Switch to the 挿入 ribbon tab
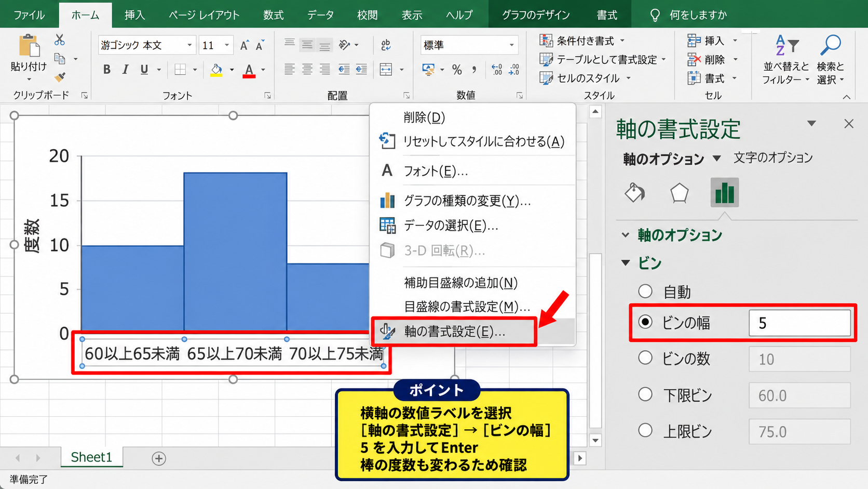The height and width of the screenshot is (489, 868). click(x=135, y=15)
